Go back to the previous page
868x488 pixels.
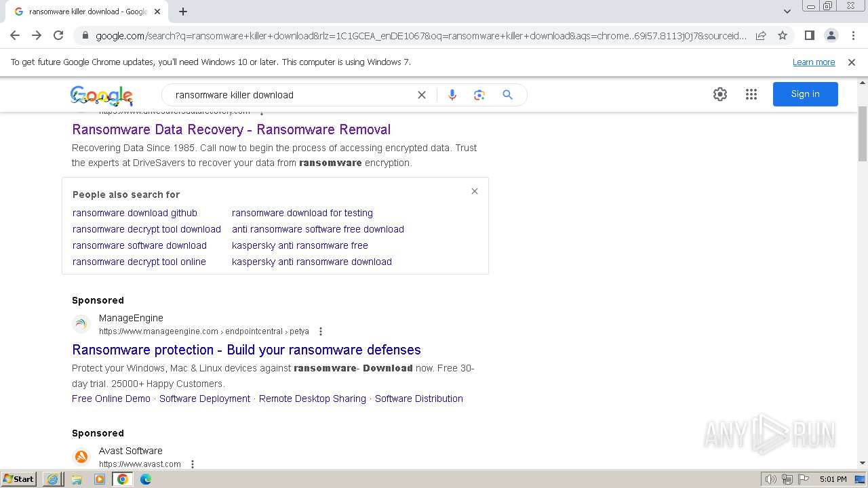pos(15,35)
